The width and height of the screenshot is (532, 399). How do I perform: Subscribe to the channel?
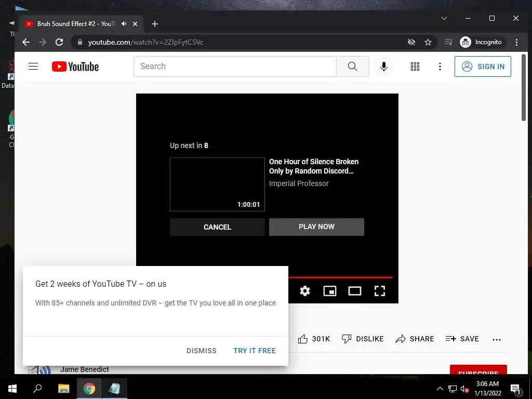[478, 370]
